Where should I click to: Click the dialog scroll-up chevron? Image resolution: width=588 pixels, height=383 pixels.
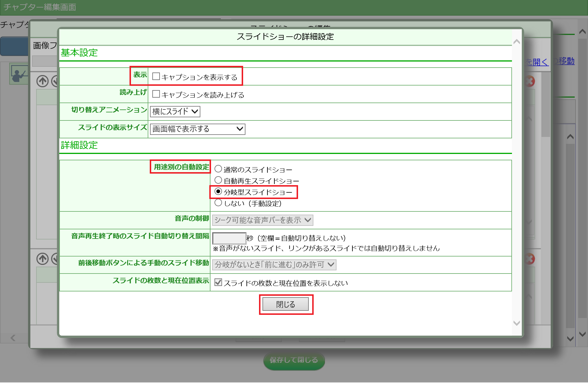517,42
